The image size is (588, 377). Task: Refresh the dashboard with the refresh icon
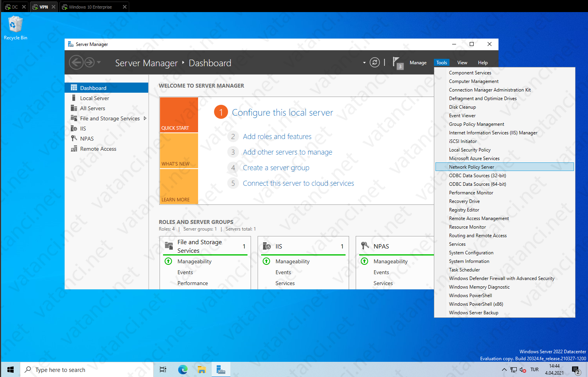pos(374,62)
